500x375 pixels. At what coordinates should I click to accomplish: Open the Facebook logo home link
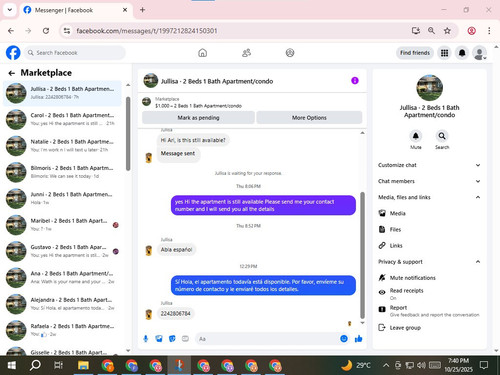13,53
